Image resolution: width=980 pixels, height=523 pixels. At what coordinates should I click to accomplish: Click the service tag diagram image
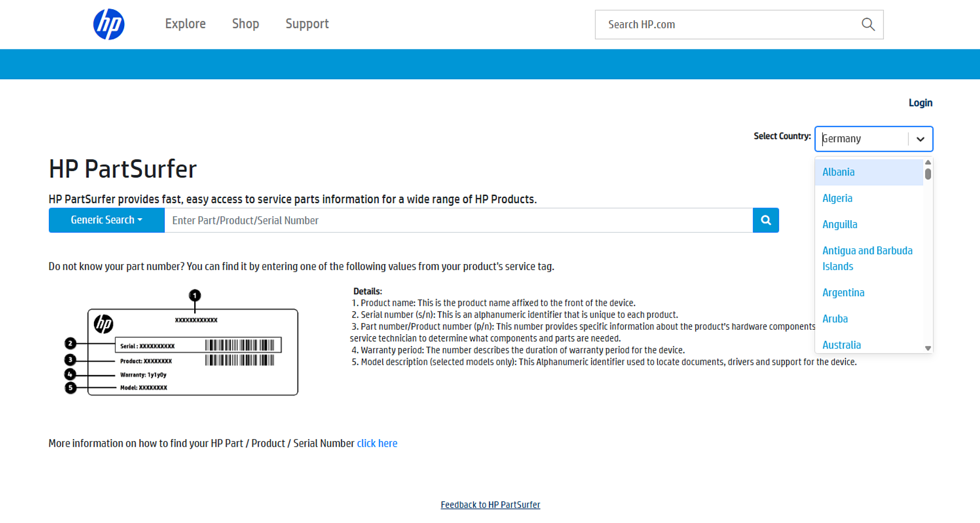[x=181, y=342]
